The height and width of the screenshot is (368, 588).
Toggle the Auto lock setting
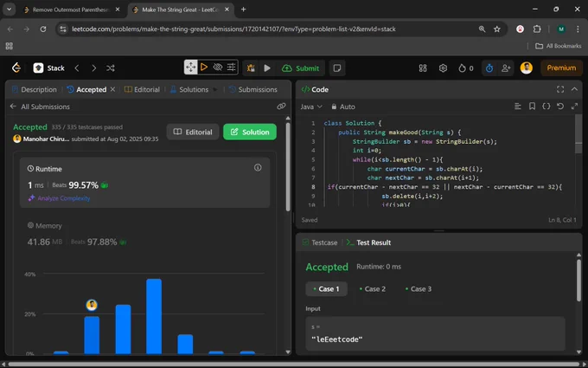343,107
